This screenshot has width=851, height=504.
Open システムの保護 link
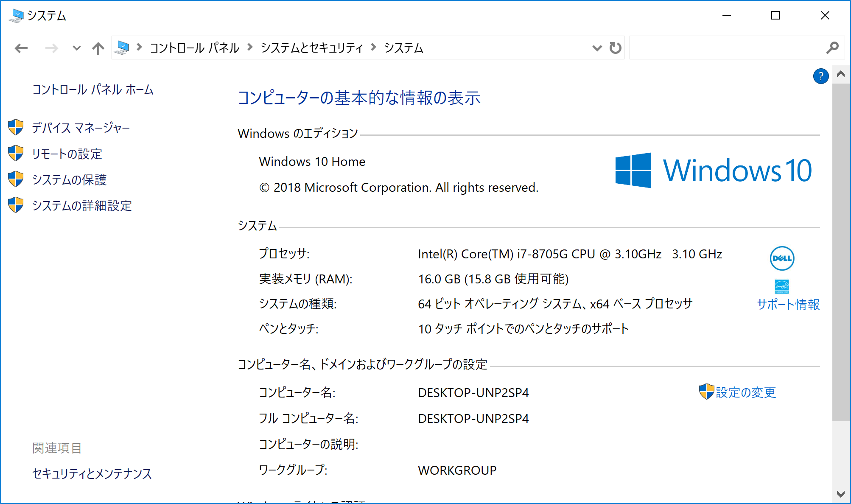click(70, 180)
